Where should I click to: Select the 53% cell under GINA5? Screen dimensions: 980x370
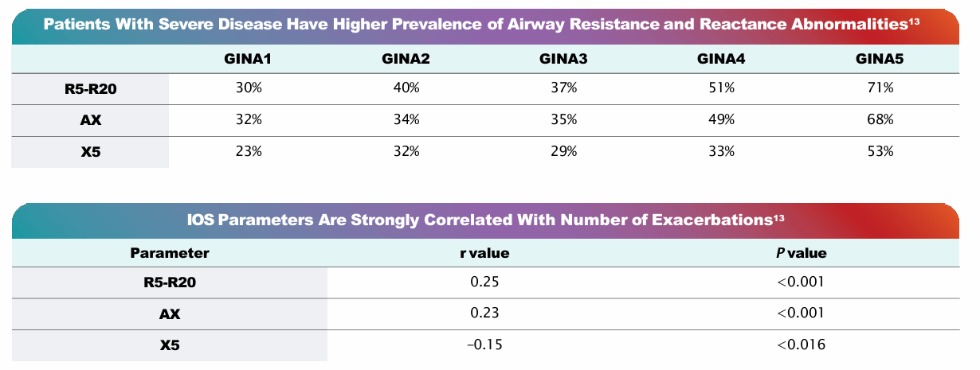(x=880, y=151)
